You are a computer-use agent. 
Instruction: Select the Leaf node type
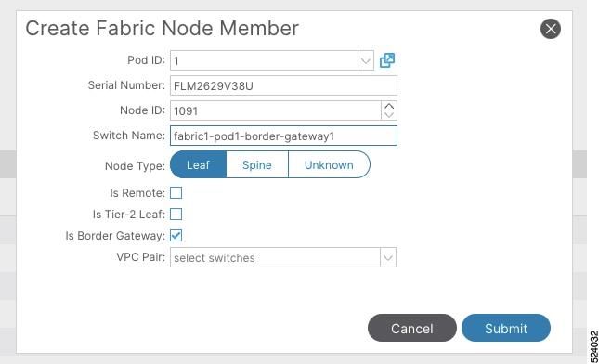(198, 164)
